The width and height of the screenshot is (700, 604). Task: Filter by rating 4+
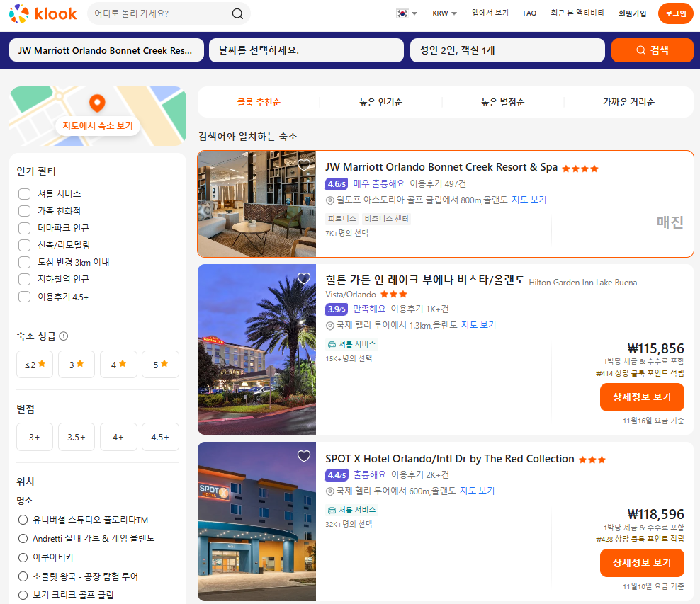pyautogui.click(x=118, y=437)
